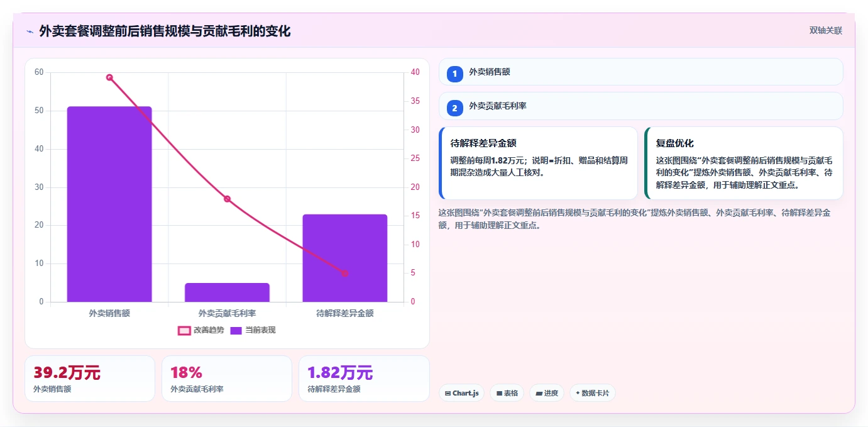Select the 外卖销售额 purple bar
868x427 pixels.
click(x=109, y=204)
